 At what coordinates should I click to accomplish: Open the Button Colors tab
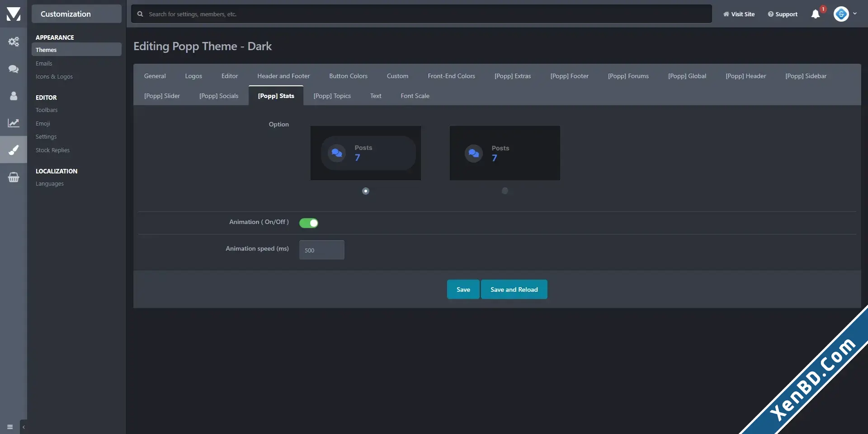point(348,76)
